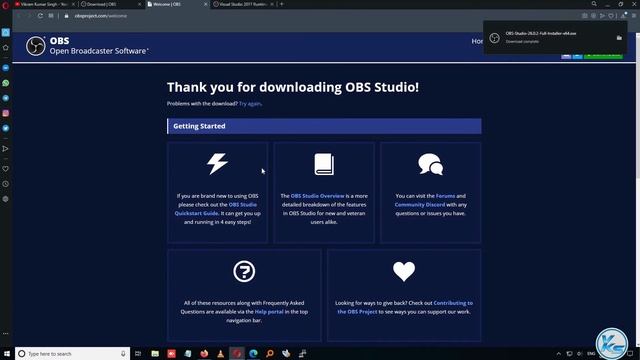Image resolution: width=640 pixels, height=360 pixels.
Task: Click the microphone icon in search box
Action: point(123,353)
